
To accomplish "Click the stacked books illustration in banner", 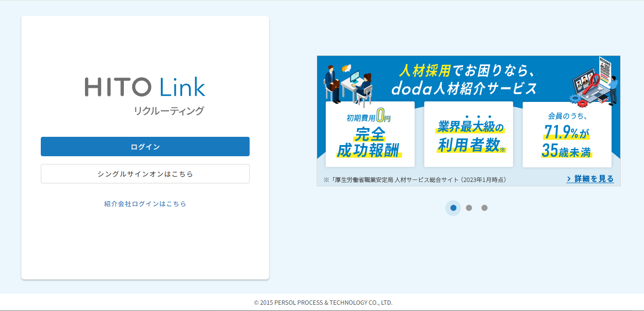I will click(602, 98).
